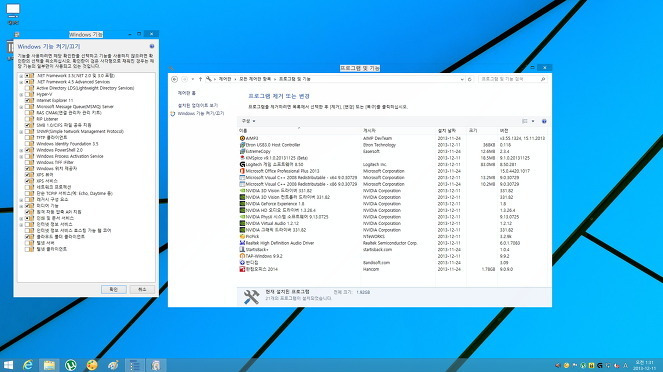Screen dimensions: 663x372
Task: Click the Back arrow in Programs and Features
Action: coord(174,79)
